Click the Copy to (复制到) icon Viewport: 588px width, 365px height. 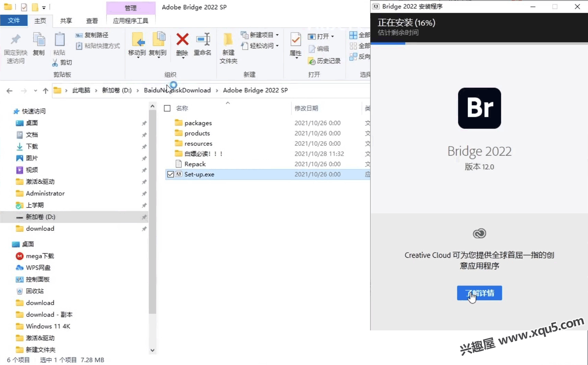coord(158,39)
